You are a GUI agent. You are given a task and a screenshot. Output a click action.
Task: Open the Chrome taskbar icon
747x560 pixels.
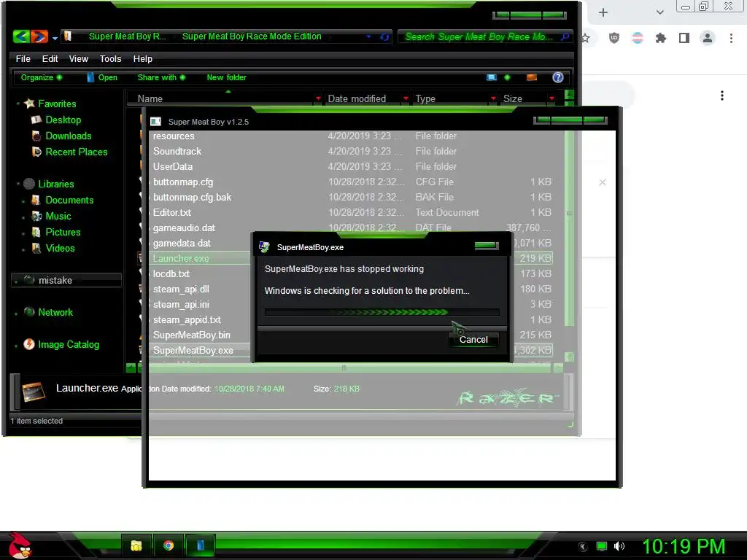coord(169,545)
